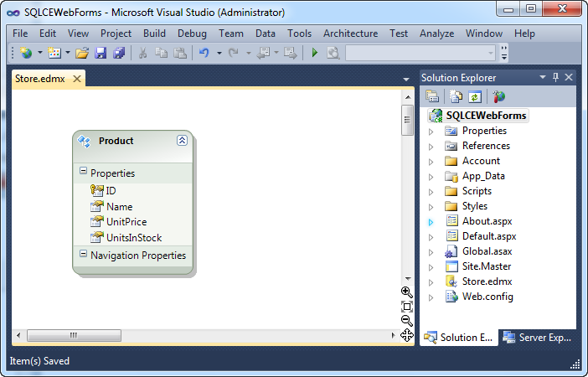Screen dimensions: 588x377
Task: Click Show All Files icon in Solution Explorer
Action: (x=456, y=97)
